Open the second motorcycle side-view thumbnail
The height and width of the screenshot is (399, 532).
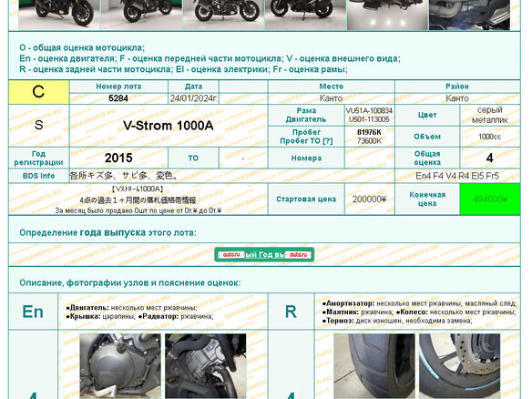[x=141, y=15]
